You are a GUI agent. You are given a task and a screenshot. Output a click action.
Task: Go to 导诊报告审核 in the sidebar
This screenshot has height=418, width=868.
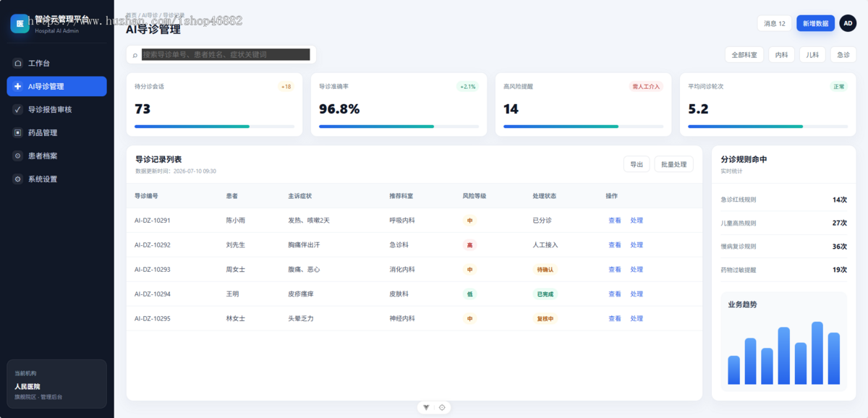(56, 109)
